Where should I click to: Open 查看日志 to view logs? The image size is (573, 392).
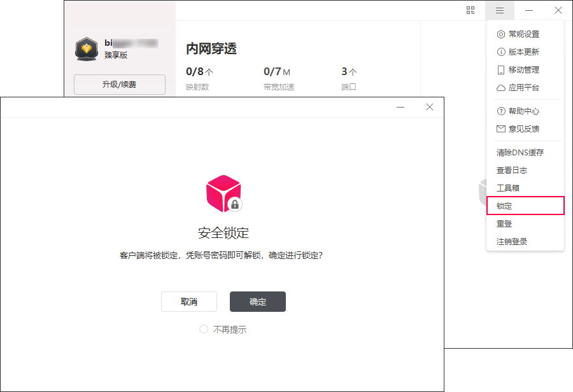pyautogui.click(x=512, y=171)
